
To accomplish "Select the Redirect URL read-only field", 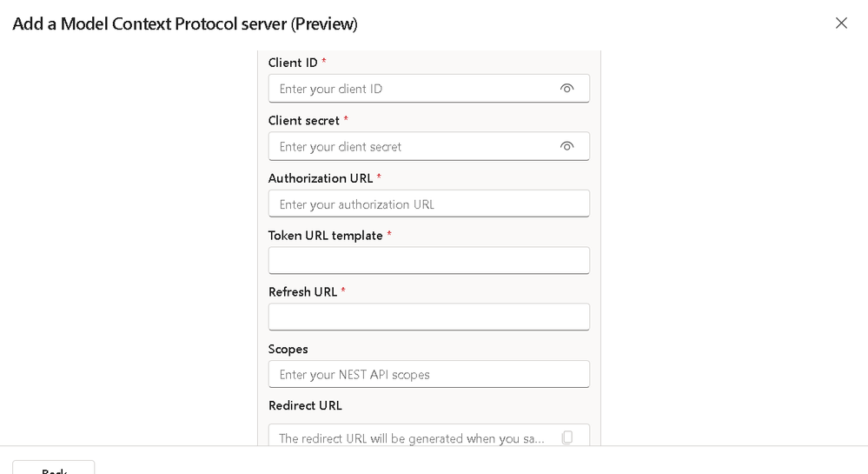I will point(413,437).
